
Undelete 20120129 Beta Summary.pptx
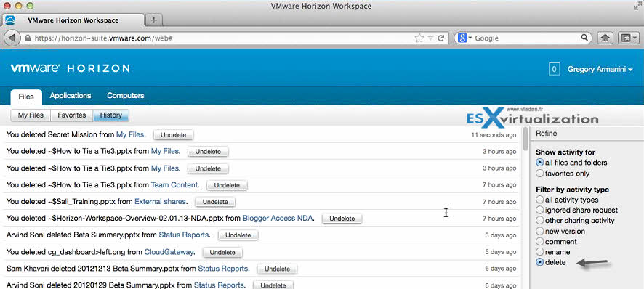[x=273, y=285]
